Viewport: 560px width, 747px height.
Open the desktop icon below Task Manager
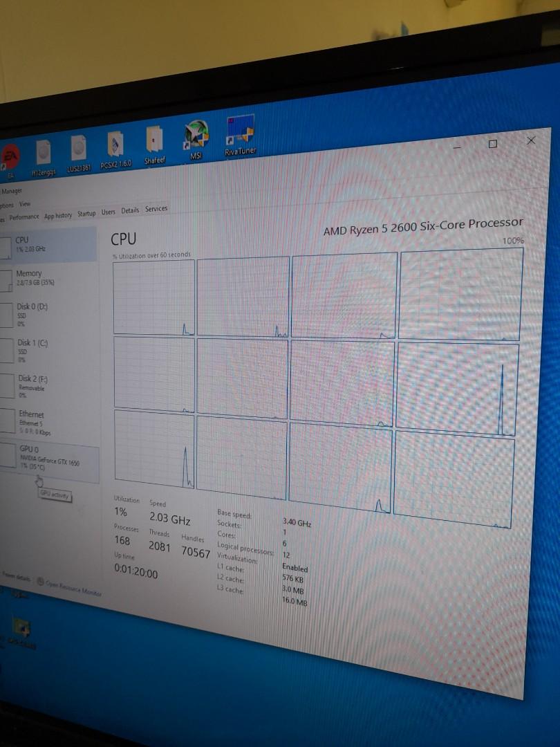pyautogui.click(x=21, y=633)
